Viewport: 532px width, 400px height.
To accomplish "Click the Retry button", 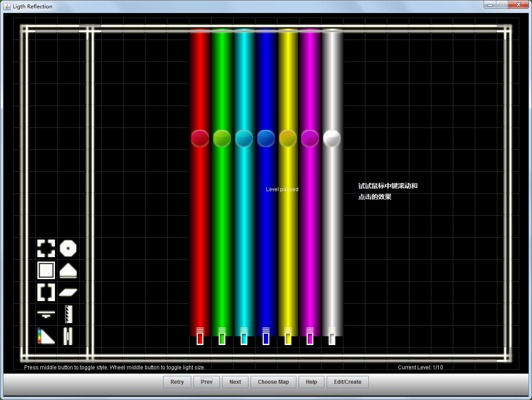I will 177,382.
